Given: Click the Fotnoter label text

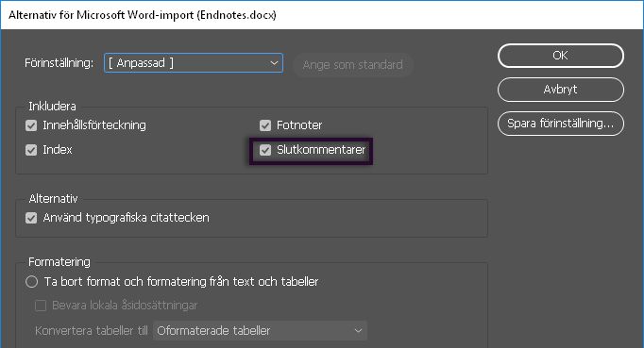Looking at the screenshot, I should click(x=299, y=125).
